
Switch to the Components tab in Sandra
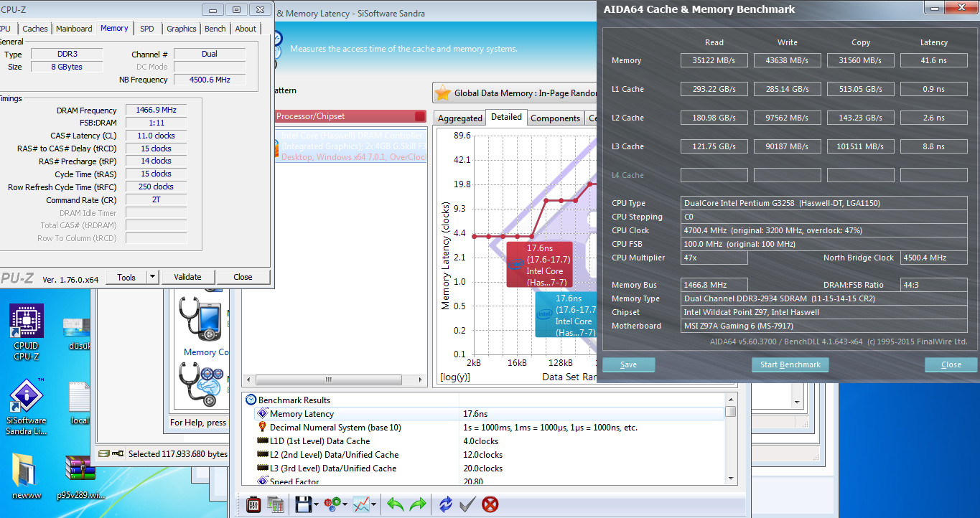[x=555, y=118]
